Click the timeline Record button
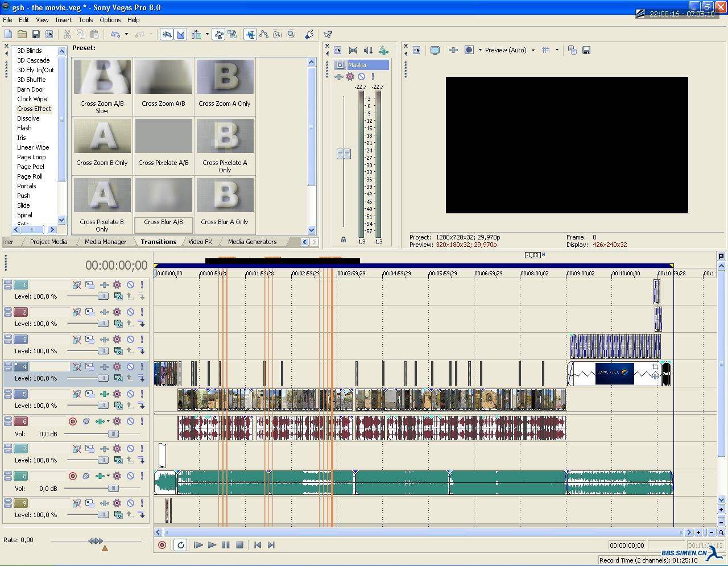Image resolution: width=728 pixels, height=566 pixels. coord(162,545)
